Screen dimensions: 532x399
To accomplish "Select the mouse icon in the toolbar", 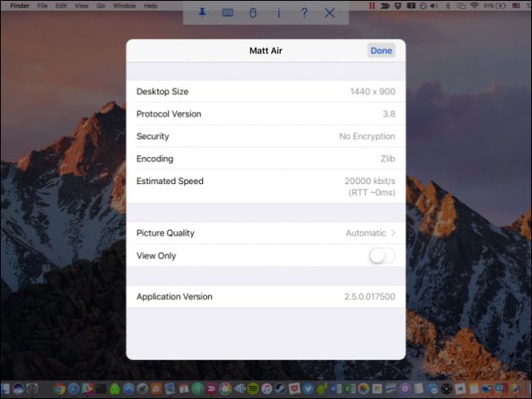I will [253, 12].
